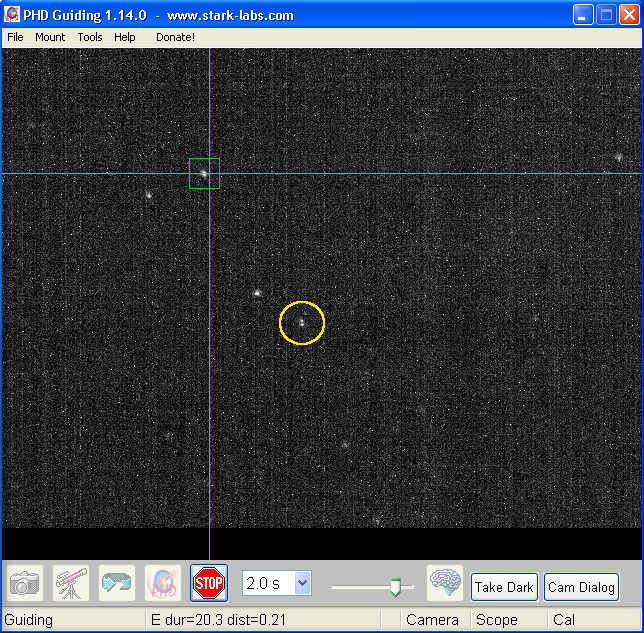Open the Help menu
The height and width of the screenshot is (633, 644).
point(125,37)
